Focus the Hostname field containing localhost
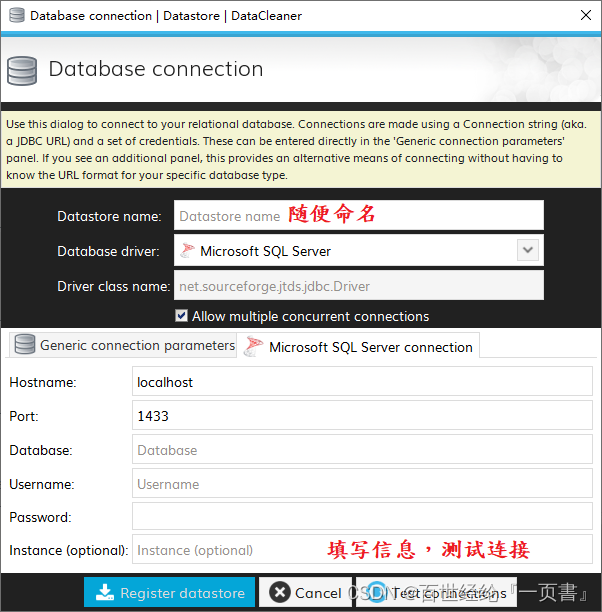This screenshot has height=612, width=602. click(x=362, y=381)
